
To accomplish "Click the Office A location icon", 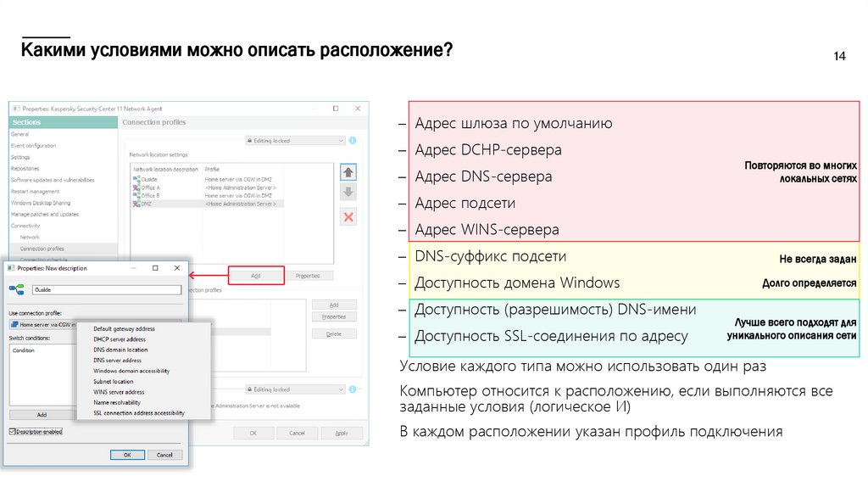I will click(136, 188).
